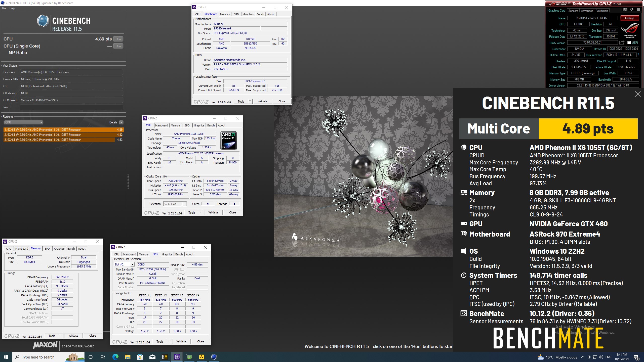Viewport: 644px width, 362px height.
Task: Switch to Advanced tab in GPU-Z
Action: click(587, 11)
